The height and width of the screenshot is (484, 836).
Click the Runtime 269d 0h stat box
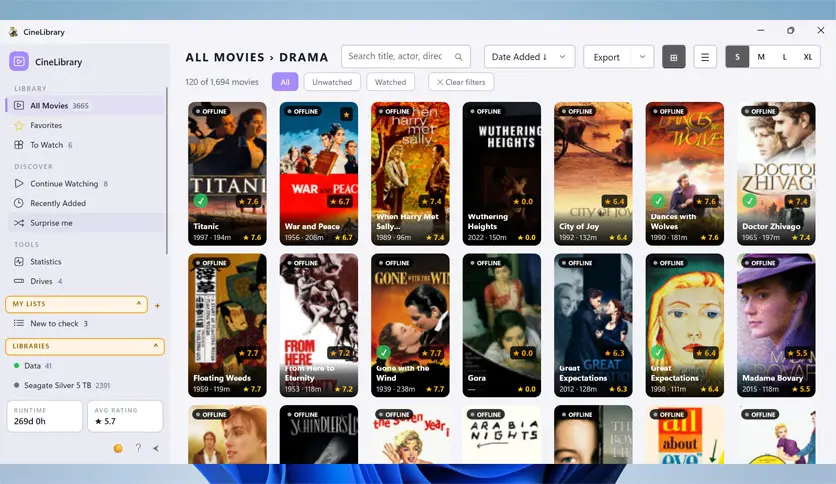point(45,416)
